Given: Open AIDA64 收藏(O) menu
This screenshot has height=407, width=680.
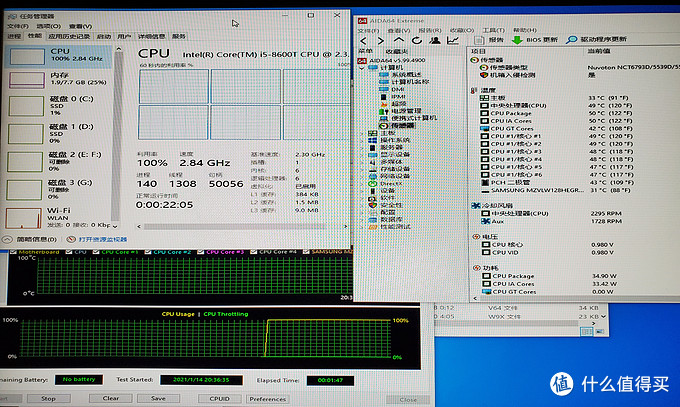Looking at the screenshot, I should (462, 30).
